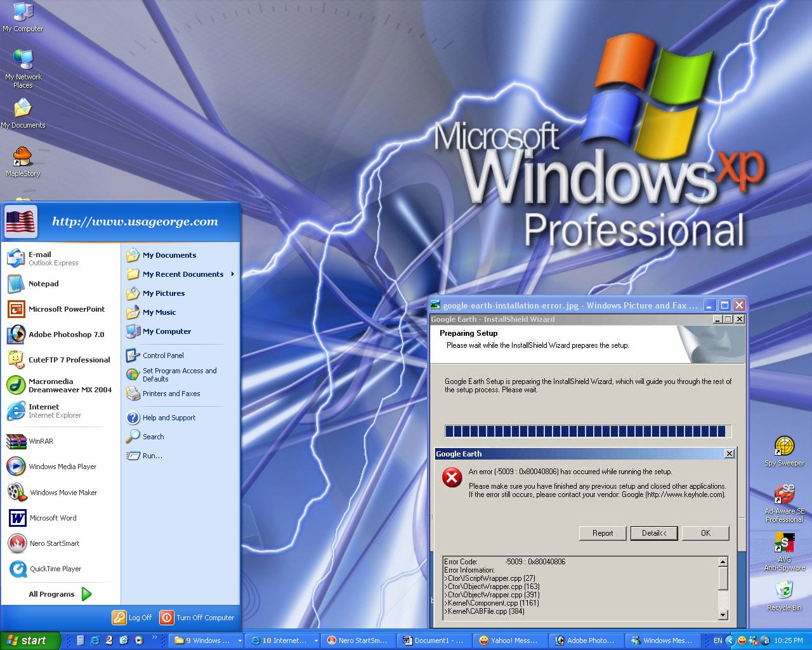The image size is (812, 650).
Task: Switch to Windows Messenger taskbar button
Action: tap(663, 641)
